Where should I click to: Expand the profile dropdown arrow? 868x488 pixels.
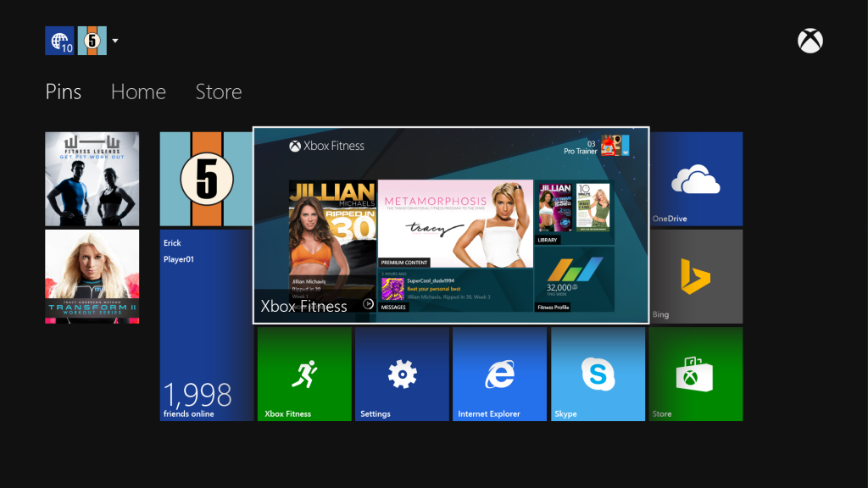click(115, 41)
